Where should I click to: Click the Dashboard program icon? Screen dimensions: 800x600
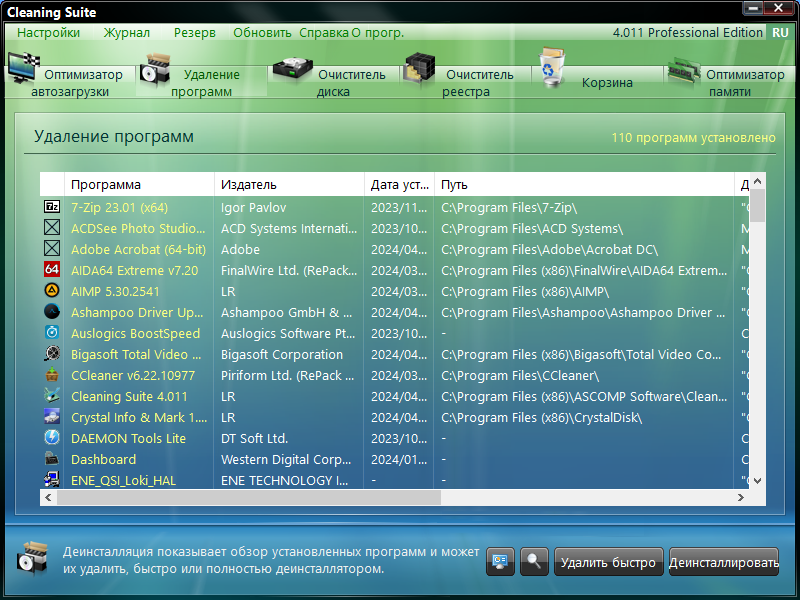click(52, 459)
